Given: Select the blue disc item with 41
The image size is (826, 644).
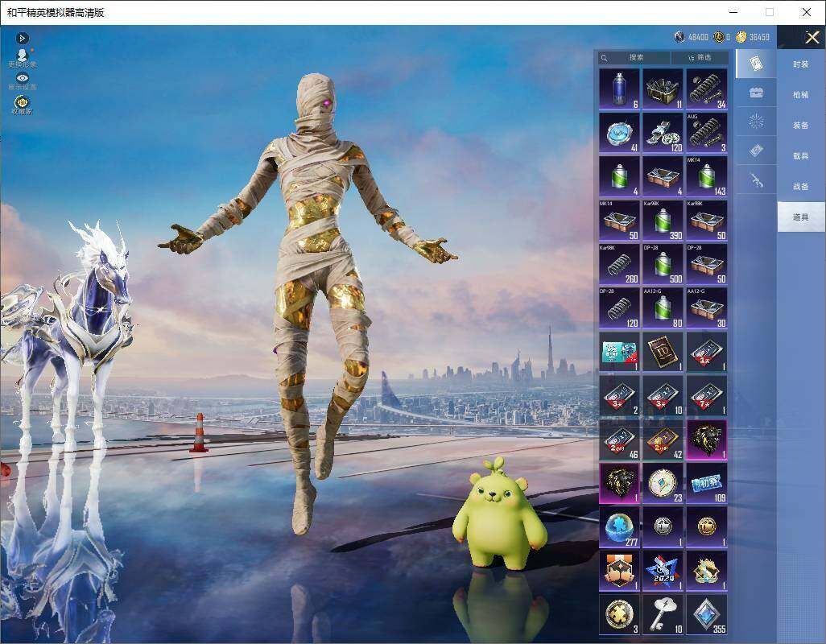Looking at the screenshot, I should (x=620, y=133).
